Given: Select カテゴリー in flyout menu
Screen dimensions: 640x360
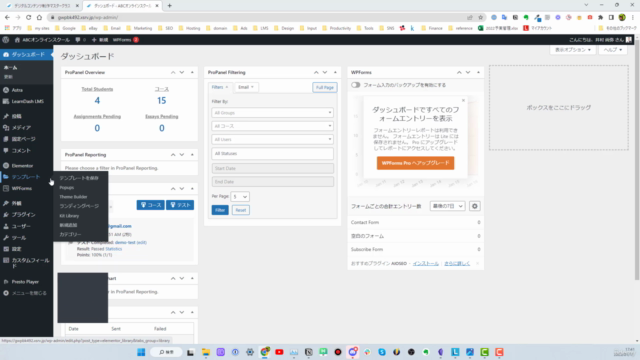Looking at the screenshot, I should pyautogui.click(x=70, y=234).
